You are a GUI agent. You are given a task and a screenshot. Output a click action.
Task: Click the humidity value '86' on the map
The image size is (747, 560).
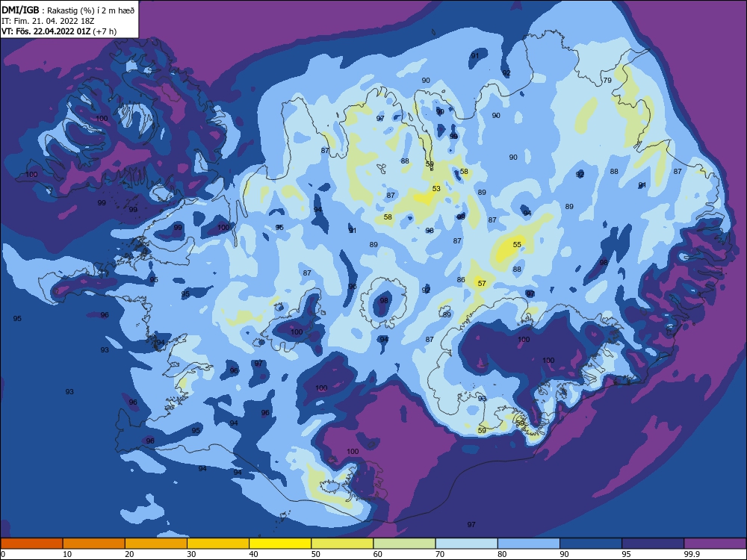coord(461,279)
